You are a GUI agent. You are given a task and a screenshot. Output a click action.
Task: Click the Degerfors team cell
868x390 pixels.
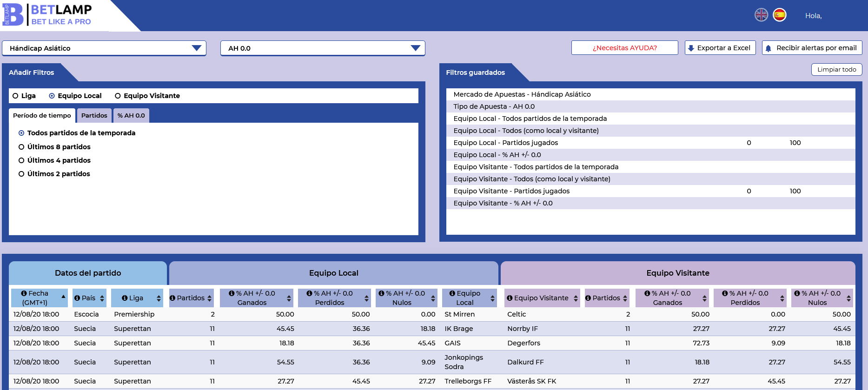click(x=524, y=343)
